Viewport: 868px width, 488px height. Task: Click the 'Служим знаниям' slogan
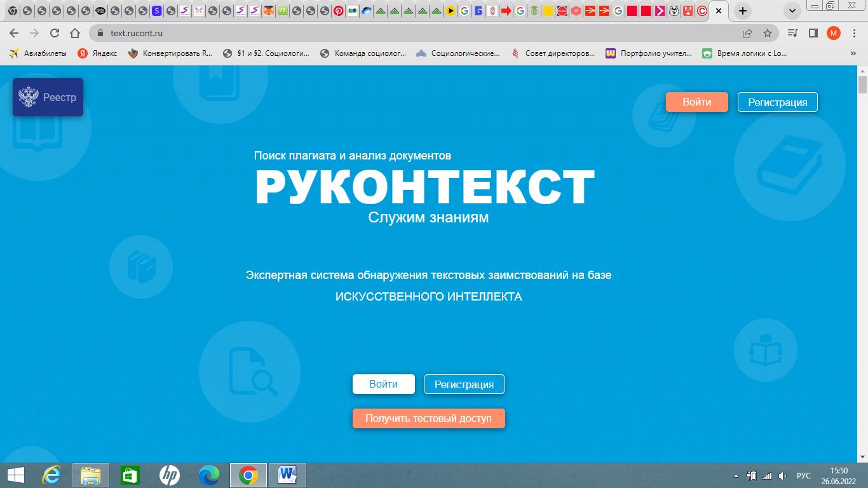pos(429,217)
